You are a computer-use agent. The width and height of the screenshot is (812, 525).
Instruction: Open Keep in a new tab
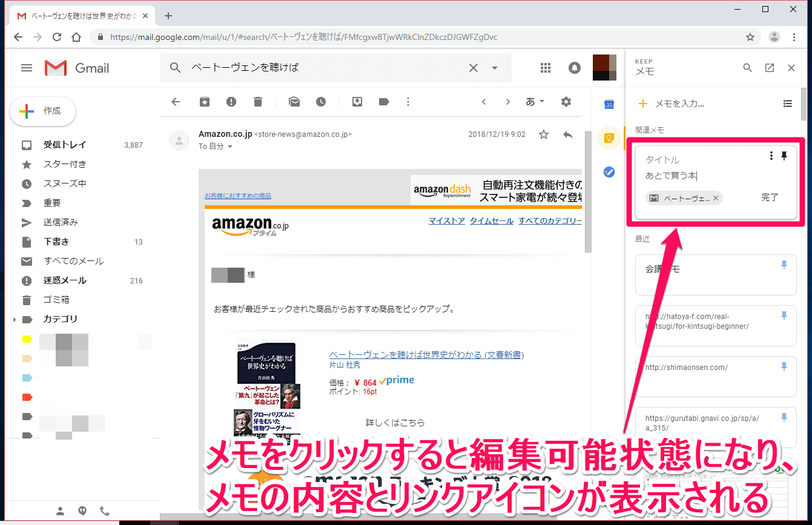pos(770,68)
